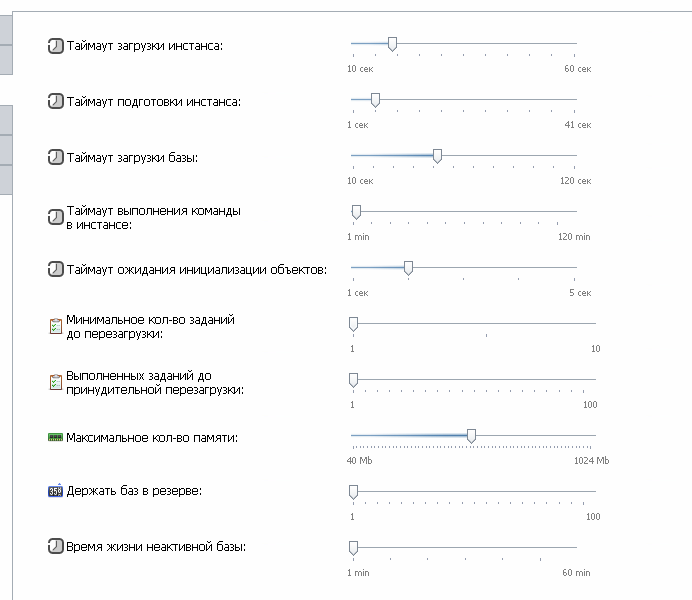
Task: Click clock icon beside Таймаут загрузки инстанса
Action: tap(55, 46)
